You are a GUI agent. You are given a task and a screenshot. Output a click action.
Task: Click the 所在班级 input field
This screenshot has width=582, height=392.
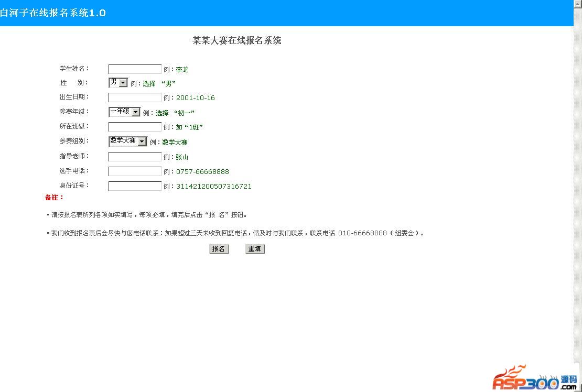pos(135,127)
